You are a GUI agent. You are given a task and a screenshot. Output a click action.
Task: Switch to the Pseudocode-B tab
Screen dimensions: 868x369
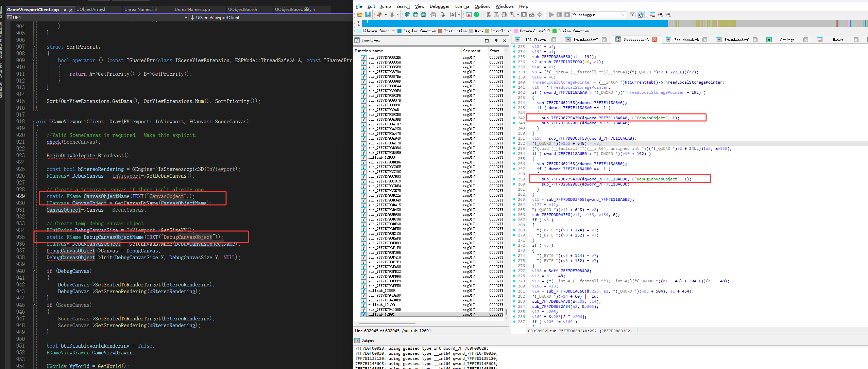click(x=686, y=40)
